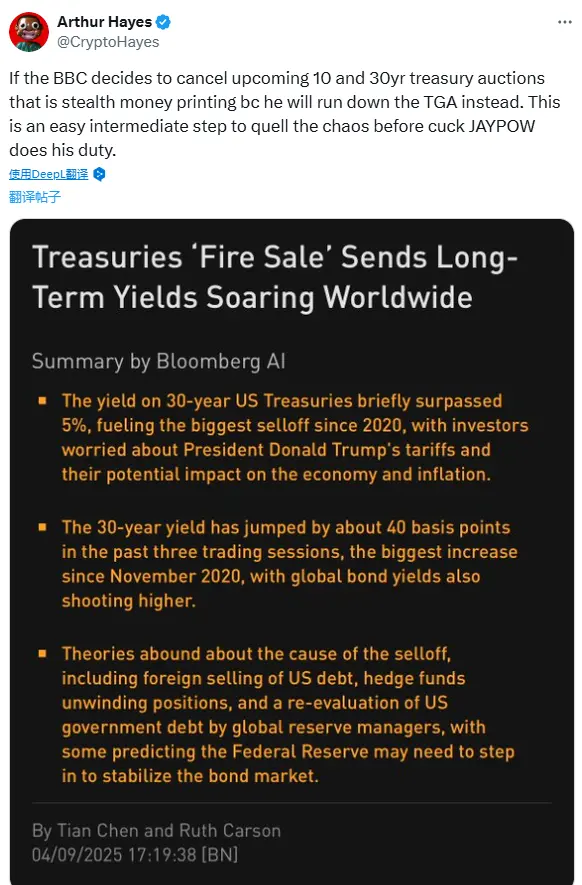Open the three-dot more options menu
This screenshot has height=885, width=582.
[x=565, y=22]
